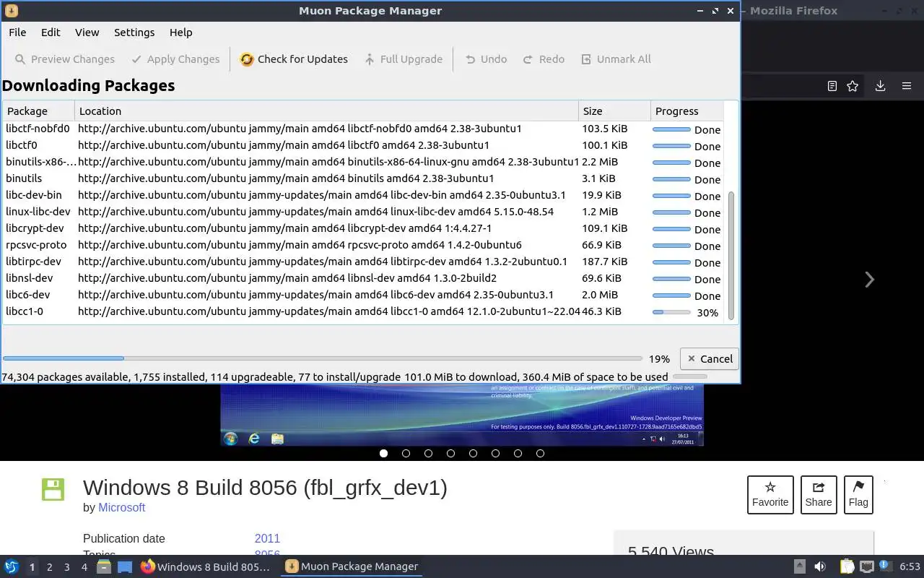Click the Progress column header
Screen dimensions: 924x578
point(686,111)
